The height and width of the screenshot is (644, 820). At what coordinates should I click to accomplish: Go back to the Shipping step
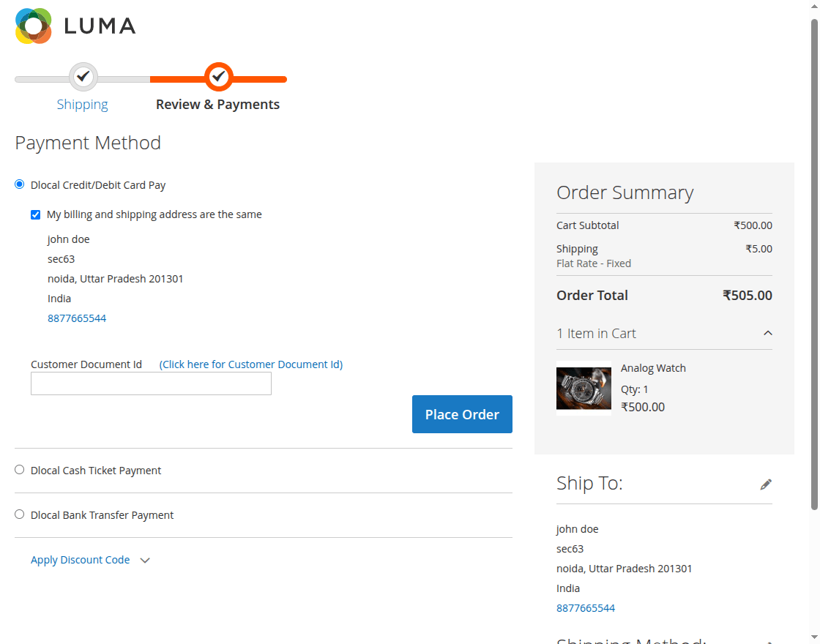tap(82, 105)
